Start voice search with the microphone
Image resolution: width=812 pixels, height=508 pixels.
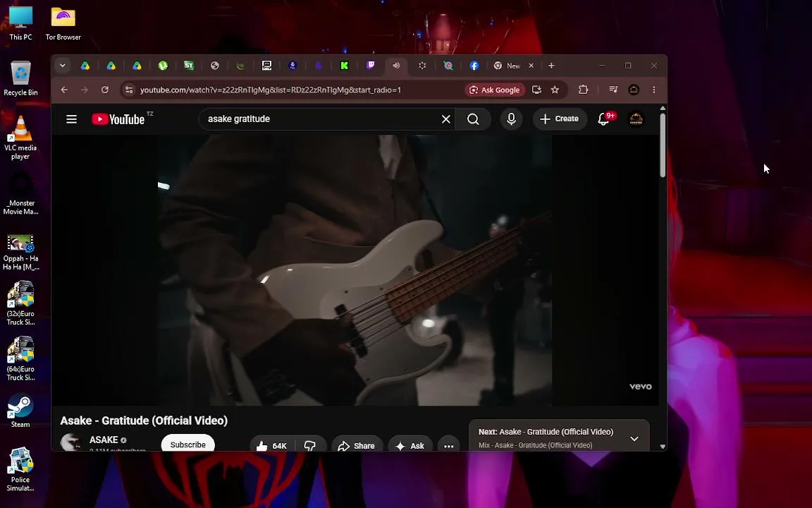511,119
